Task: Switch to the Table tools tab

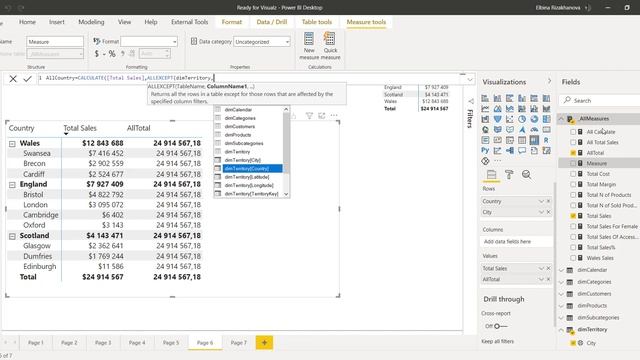Action: click(x=317, y=22)
